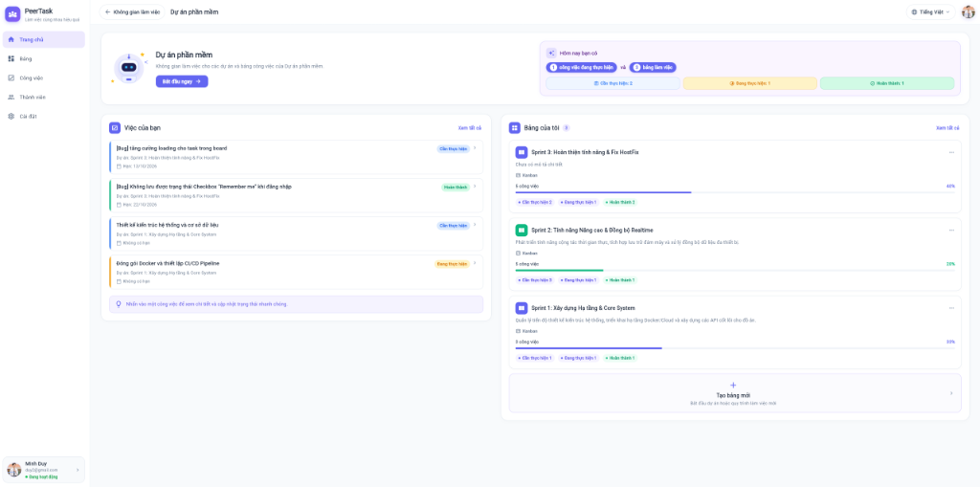Click the members icon beside Thành viên
Screen dimensions: 980x487
tap(11, 97)
